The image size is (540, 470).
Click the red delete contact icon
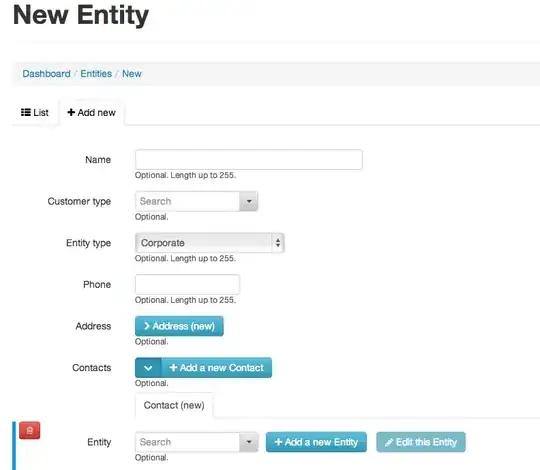(x=30, y=430)
